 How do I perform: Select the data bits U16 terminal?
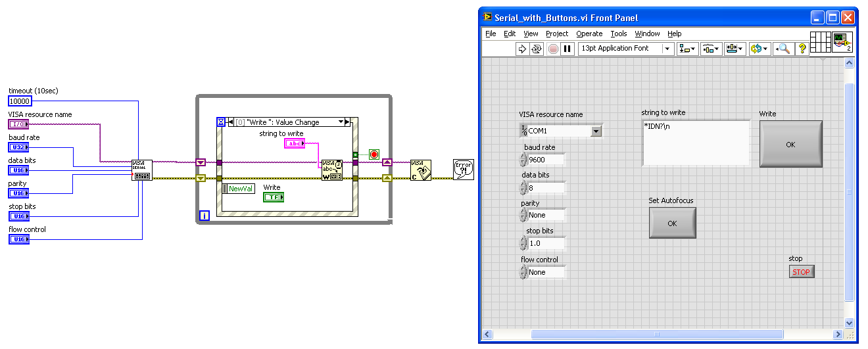click(18, 170)
